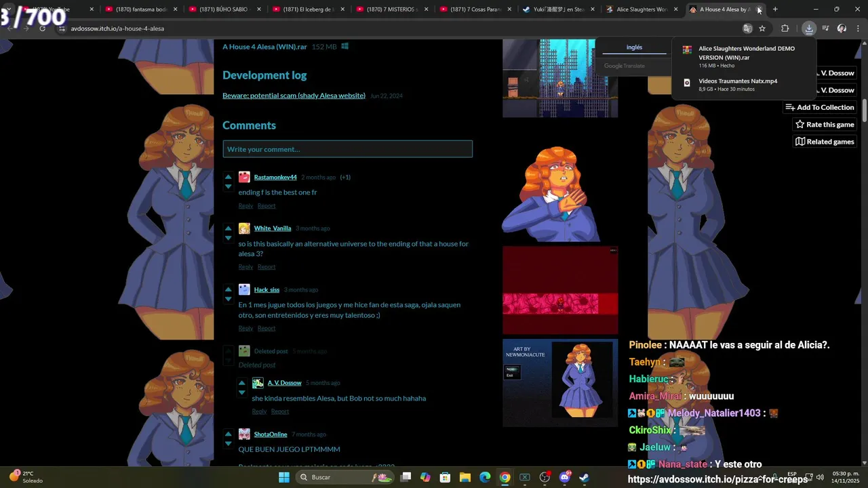
Task: Upvote White_Vanilla's comment
Action: 228,228
